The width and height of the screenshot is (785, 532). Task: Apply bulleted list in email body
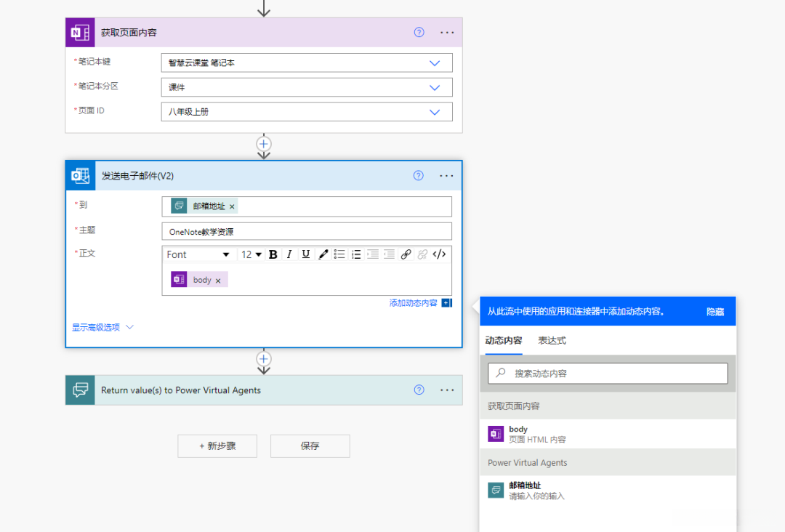tap(339, 255)
